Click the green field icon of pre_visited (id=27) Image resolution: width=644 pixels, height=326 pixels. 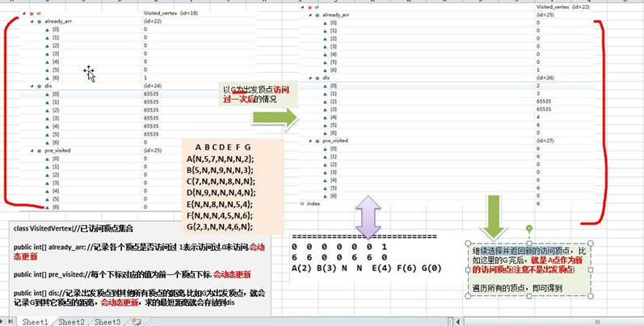(318, 141)
